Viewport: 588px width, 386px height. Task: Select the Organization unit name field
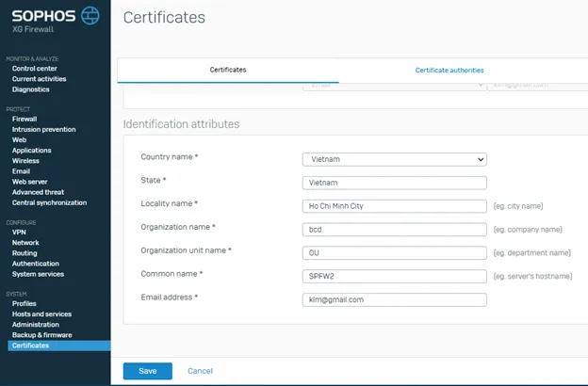(394, 253)
